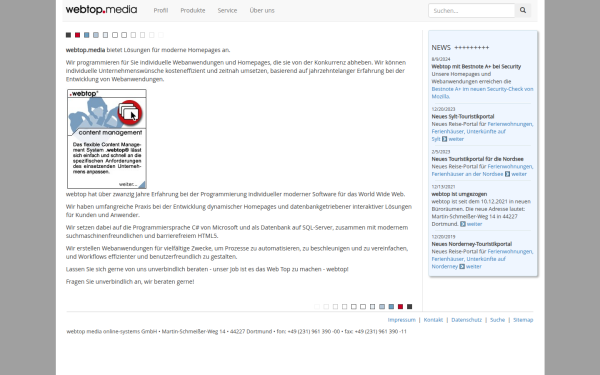Open the content management product image
Screen dimensions: 600x375
[107, 139]
